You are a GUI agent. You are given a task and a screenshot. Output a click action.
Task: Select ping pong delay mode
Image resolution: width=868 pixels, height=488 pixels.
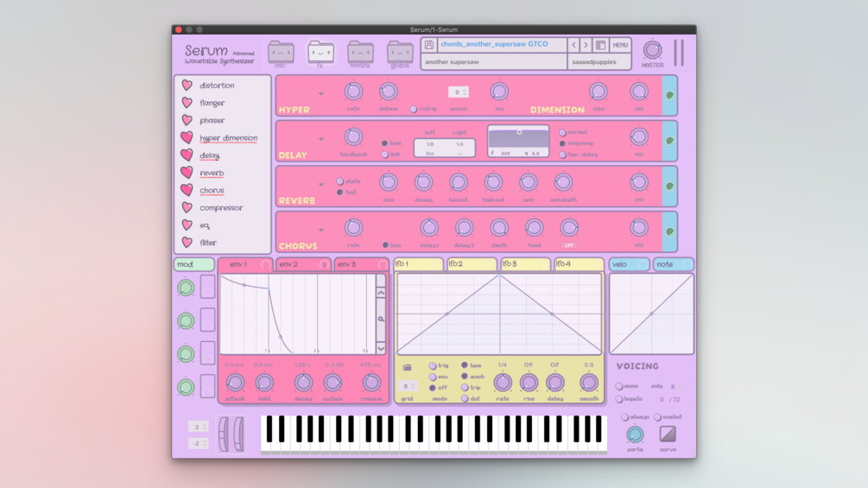tap(562, 144)
